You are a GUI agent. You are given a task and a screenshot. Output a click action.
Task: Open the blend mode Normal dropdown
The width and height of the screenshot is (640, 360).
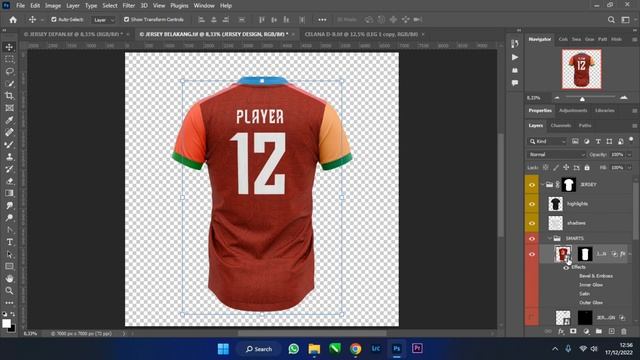(556, 155)
